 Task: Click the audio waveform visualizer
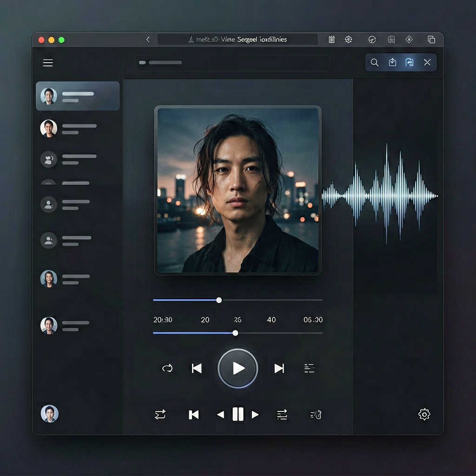(379, 194)
